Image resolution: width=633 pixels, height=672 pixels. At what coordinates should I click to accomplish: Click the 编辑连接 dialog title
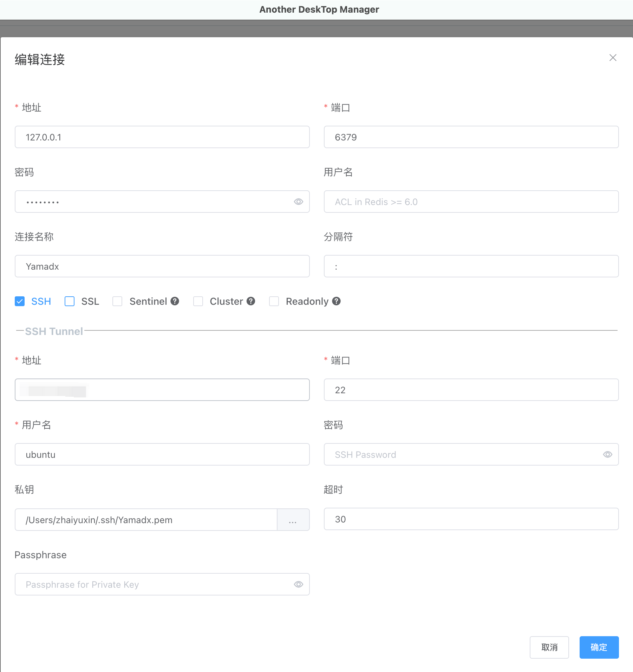pyautogui.click(x=40, y=59)
